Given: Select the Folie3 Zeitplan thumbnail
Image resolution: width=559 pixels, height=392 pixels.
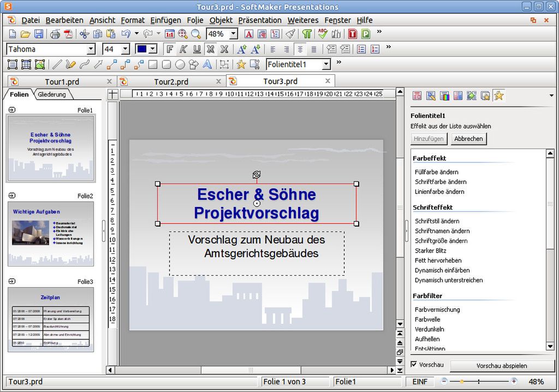Looking at the screenshot, I should click(x=51, y=319).
